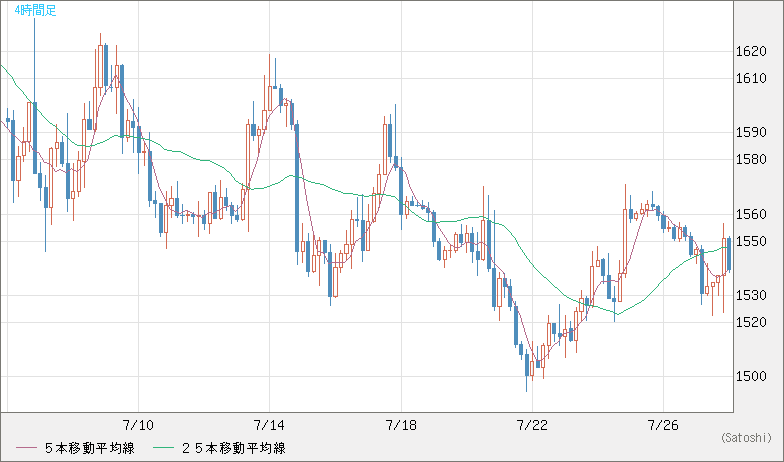Click the green 25-period moving average legend line
Screen dimensions: 784x462
[163, 448]
